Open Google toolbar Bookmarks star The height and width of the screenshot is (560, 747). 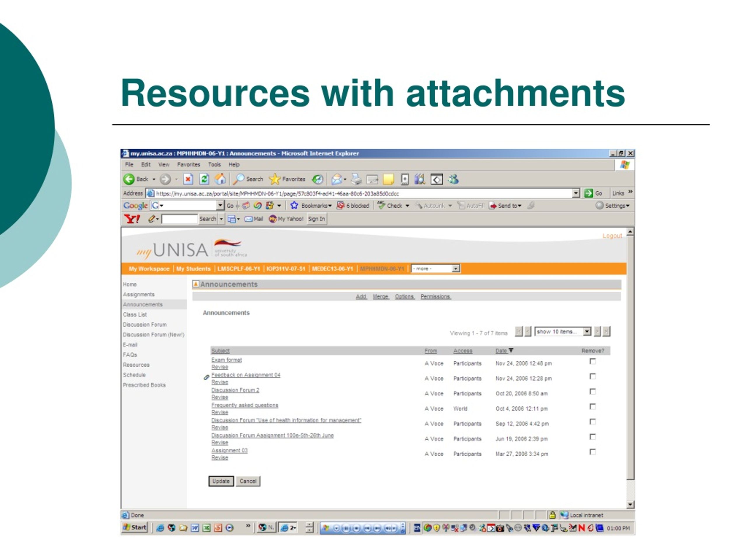[294, 205]
